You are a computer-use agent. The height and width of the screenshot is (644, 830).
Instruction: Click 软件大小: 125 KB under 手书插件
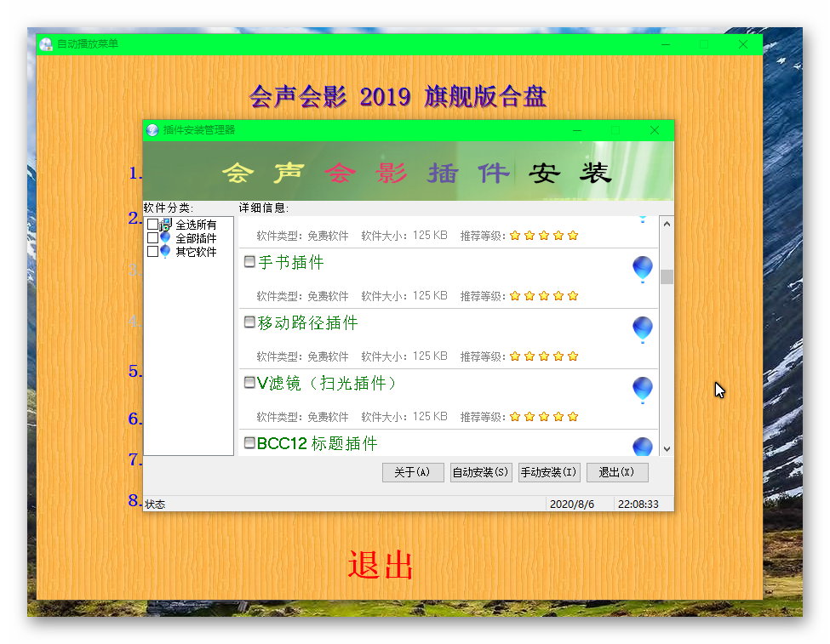(x=404, y=296)
